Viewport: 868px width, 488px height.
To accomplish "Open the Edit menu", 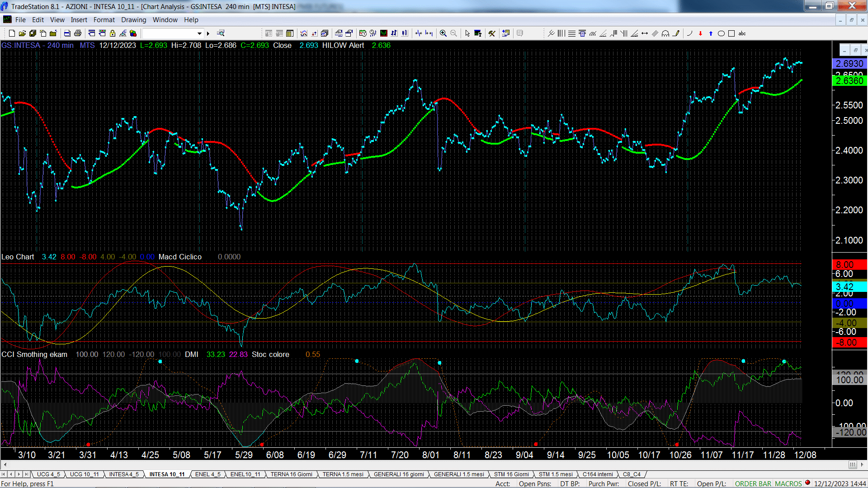I will (38, 20).
